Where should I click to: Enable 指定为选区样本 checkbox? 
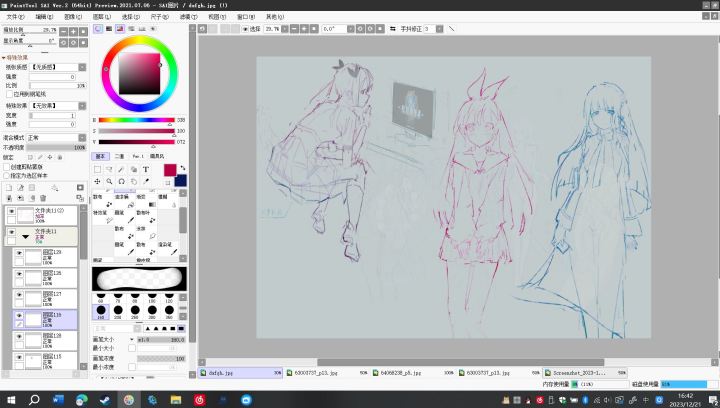[x=6, y=176]
